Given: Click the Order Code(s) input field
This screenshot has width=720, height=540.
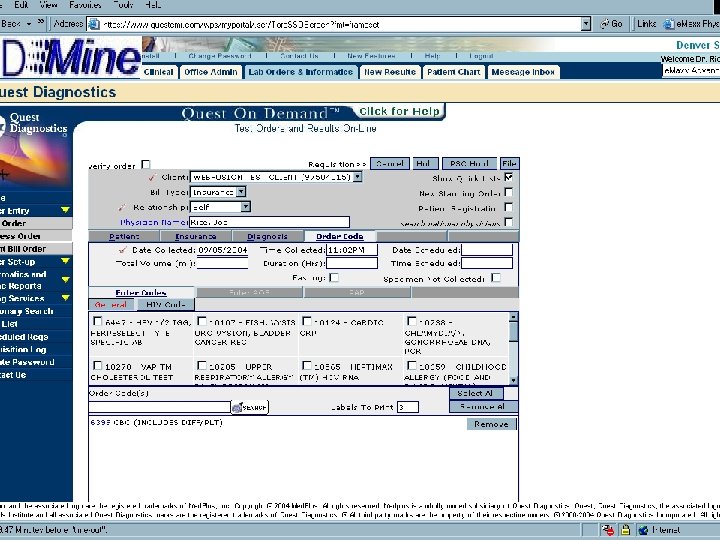Looking at the screenshot, I should tap(159, 407).
